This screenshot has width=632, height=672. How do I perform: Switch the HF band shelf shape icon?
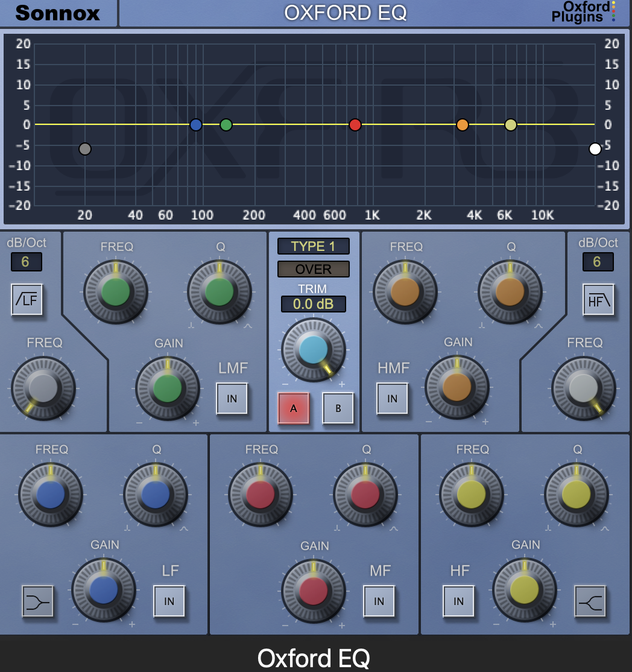tap(590, 601)
